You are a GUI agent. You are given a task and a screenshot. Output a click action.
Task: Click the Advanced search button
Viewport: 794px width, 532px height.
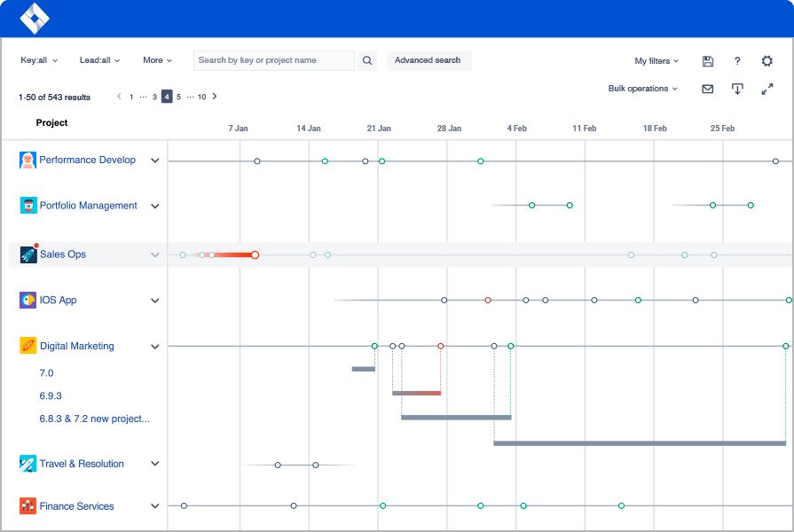coord(428,60)
